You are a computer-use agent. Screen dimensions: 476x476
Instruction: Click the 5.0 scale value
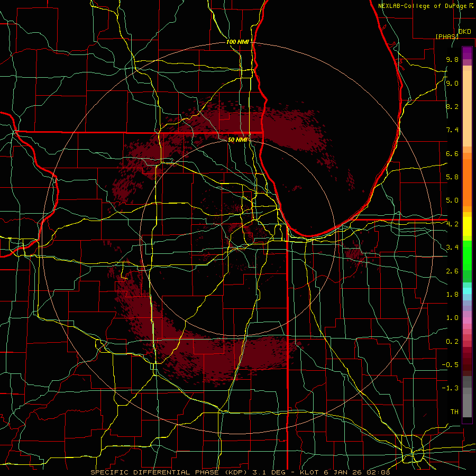point(452,200)
